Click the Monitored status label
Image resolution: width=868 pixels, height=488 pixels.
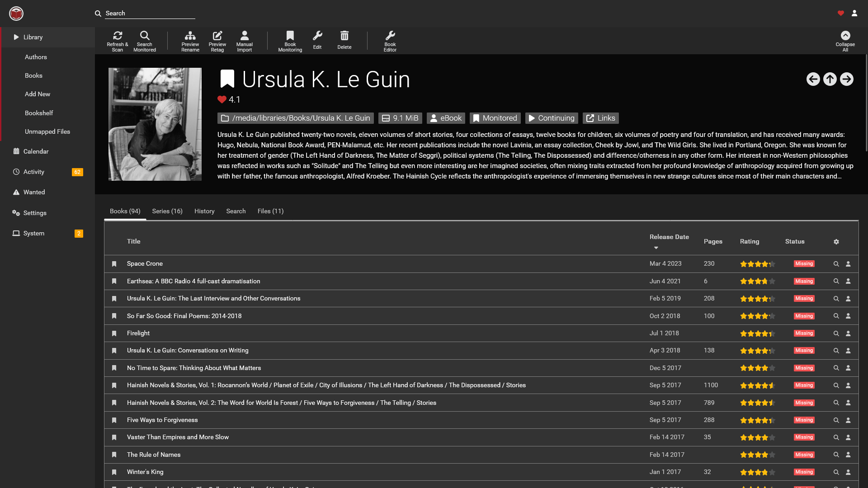pyautogui.click(x=495, y=118)
